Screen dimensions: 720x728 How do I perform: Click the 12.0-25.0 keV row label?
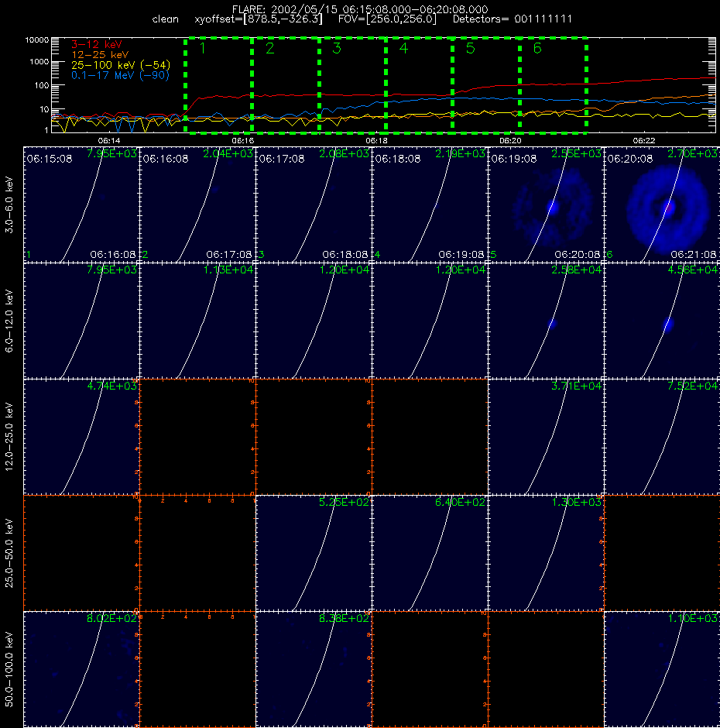[x=9, y=437]
